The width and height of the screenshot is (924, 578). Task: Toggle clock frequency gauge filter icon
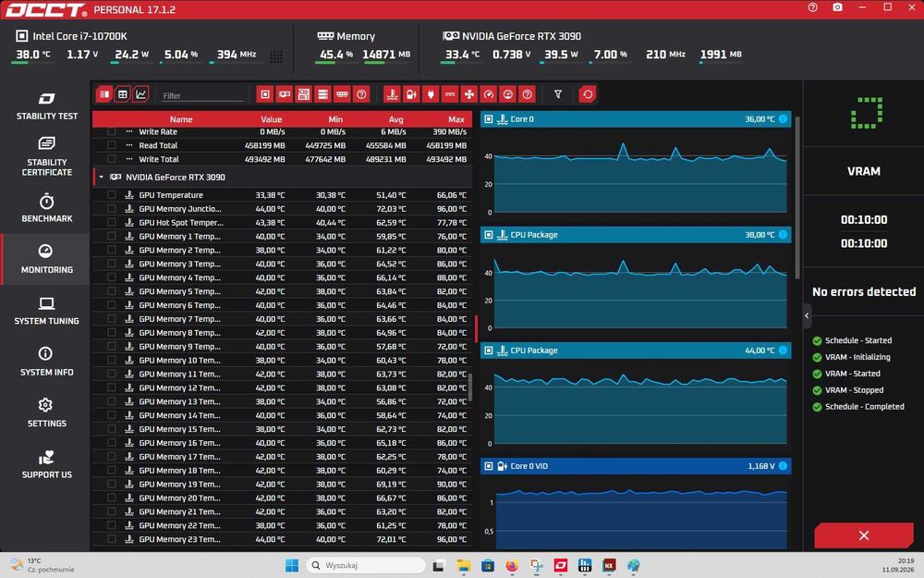point(489,94)
